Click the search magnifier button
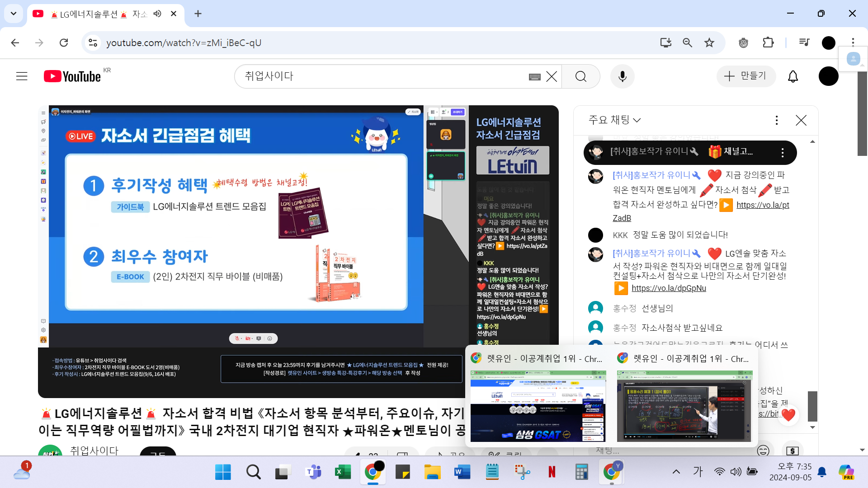This screenshot has width=868, height=488. tap(581, 76)
